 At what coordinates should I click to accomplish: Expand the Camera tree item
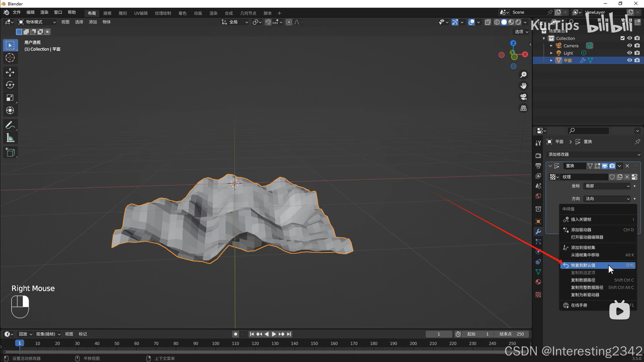(551, 46)
